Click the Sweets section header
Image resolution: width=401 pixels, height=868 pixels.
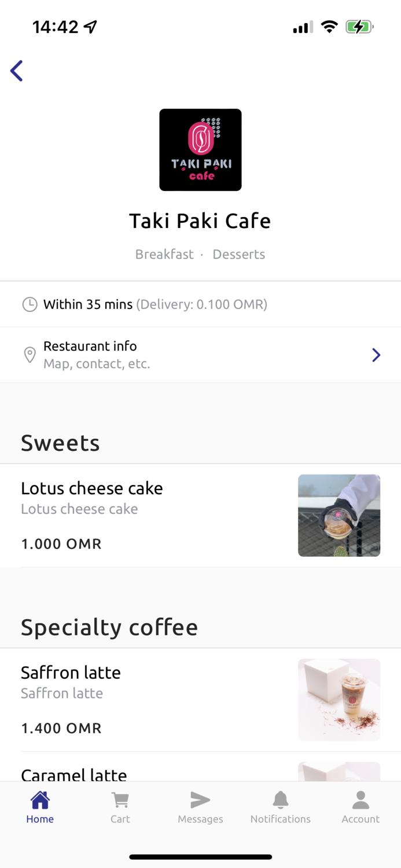click(x=60, y=443)
